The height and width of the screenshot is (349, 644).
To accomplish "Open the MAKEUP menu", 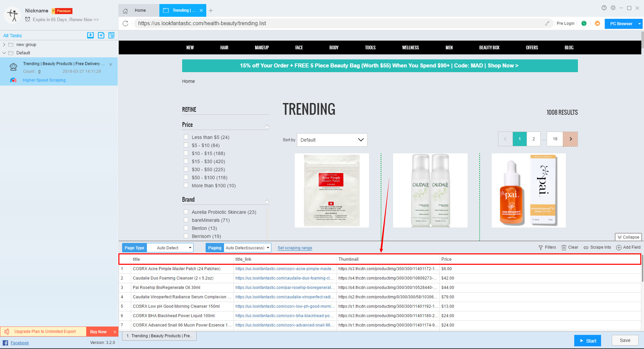I will pyautogui.click(x=262, y=48).
